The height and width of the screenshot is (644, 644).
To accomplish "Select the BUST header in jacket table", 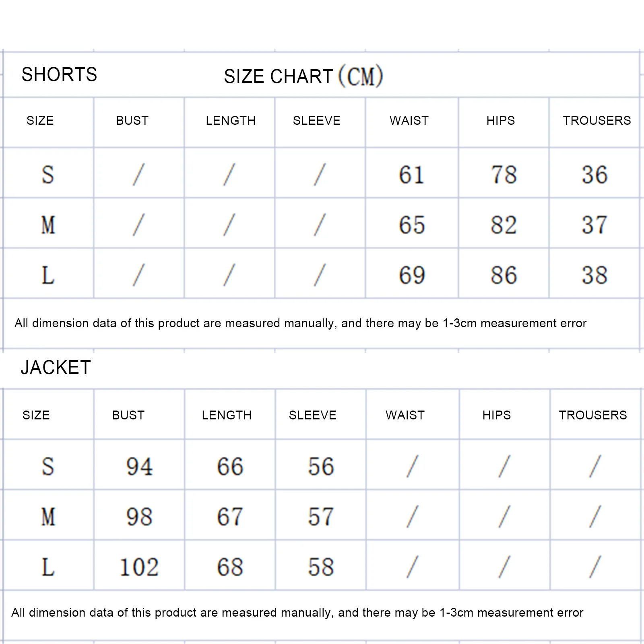I will [x=128, y=415].
